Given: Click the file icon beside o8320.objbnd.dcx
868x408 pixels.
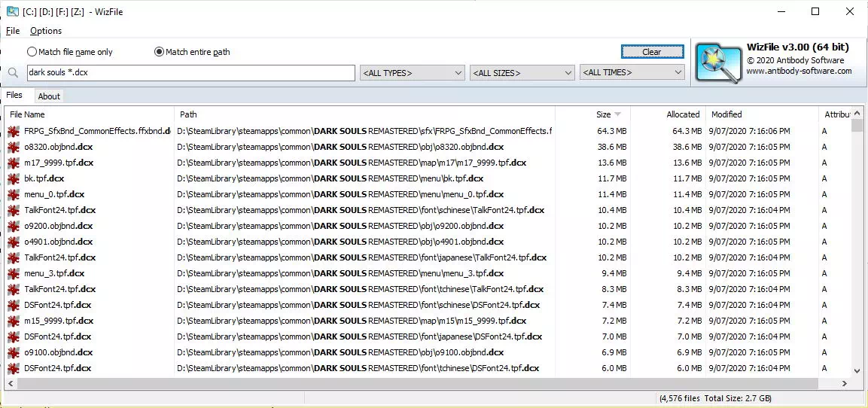Looking at the screenshot, I should pos(14,148).
